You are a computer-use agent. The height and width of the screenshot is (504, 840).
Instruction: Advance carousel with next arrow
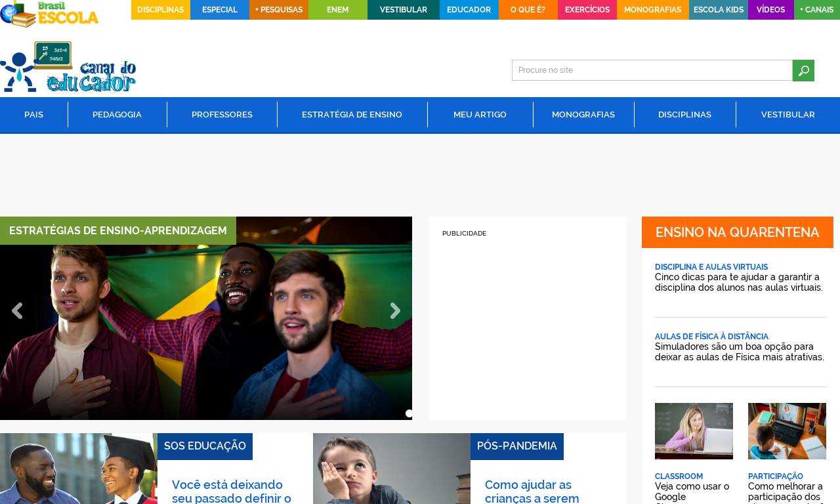coord(395,311)
